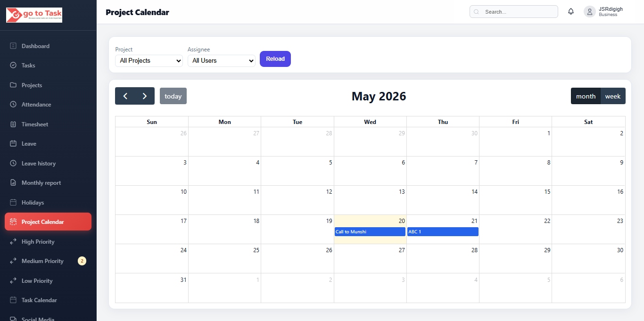Click the Timesheet icon in sidebar

[x=13, y=124]
